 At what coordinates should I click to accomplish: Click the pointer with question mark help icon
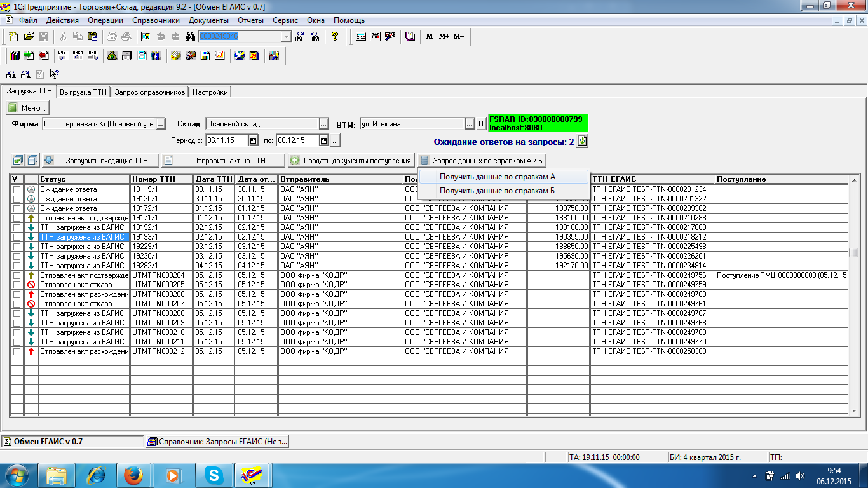(x=54, y=74)
